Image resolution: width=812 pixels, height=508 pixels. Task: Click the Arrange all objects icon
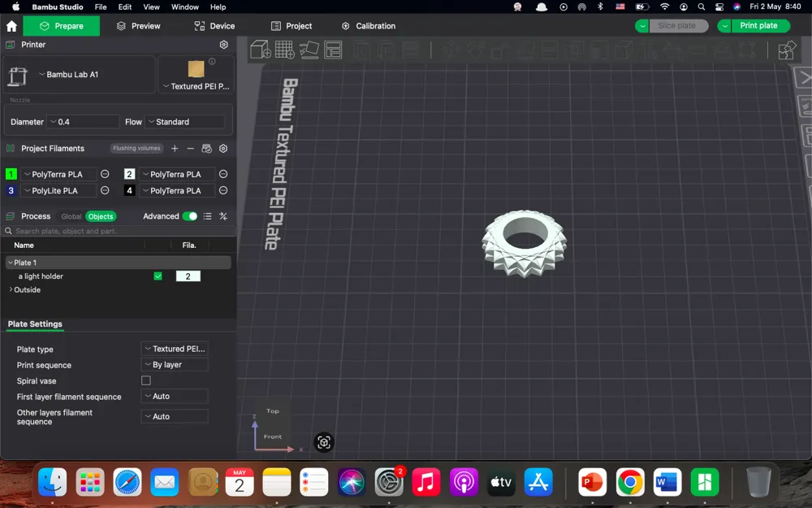[x=333, y=50]
